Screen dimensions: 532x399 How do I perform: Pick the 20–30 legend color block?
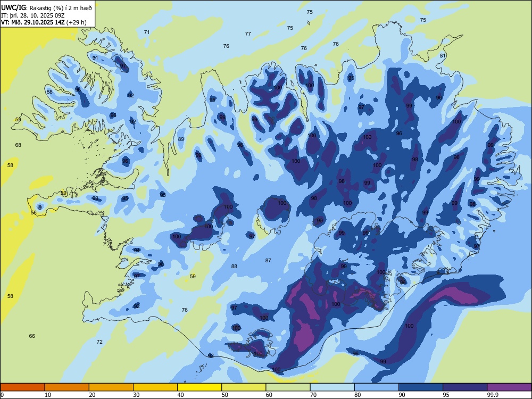(111, 387)
